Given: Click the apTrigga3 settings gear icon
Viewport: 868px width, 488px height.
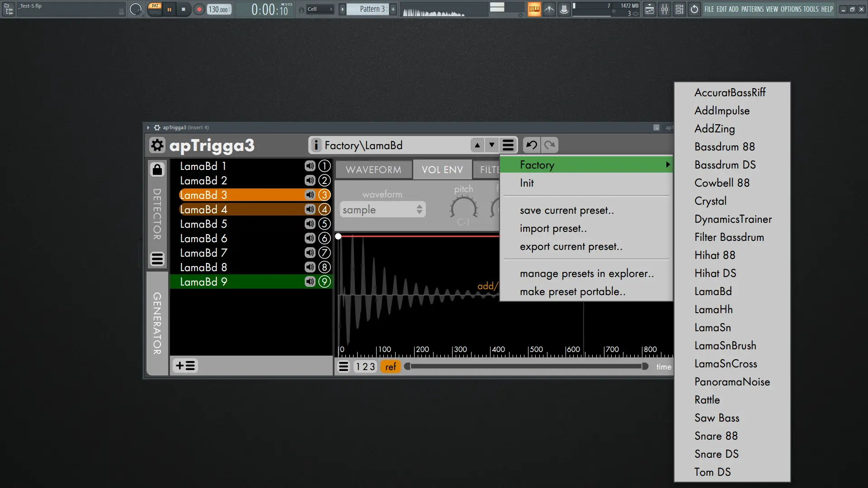Looking at the screenshot, I should click(157, 145).
